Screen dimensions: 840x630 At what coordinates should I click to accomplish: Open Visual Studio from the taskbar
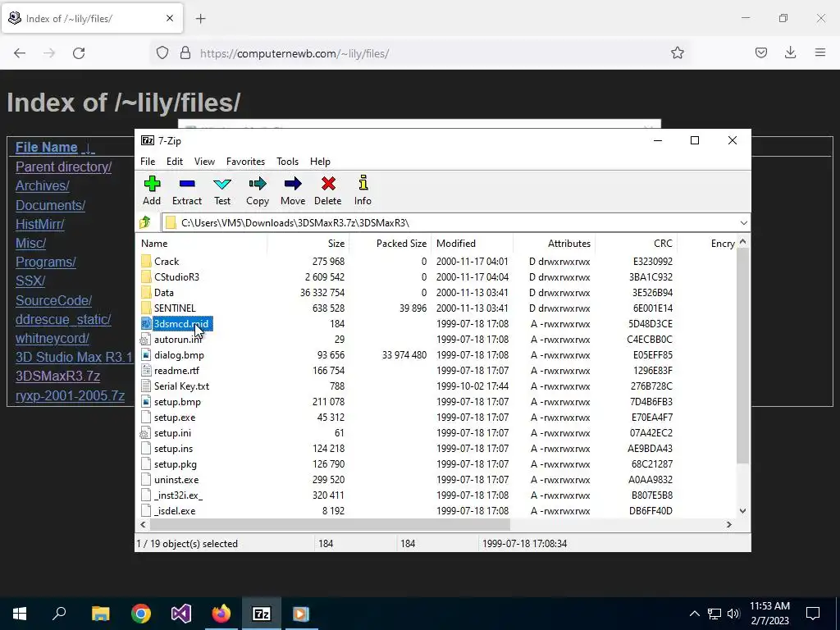pos(181,614)
